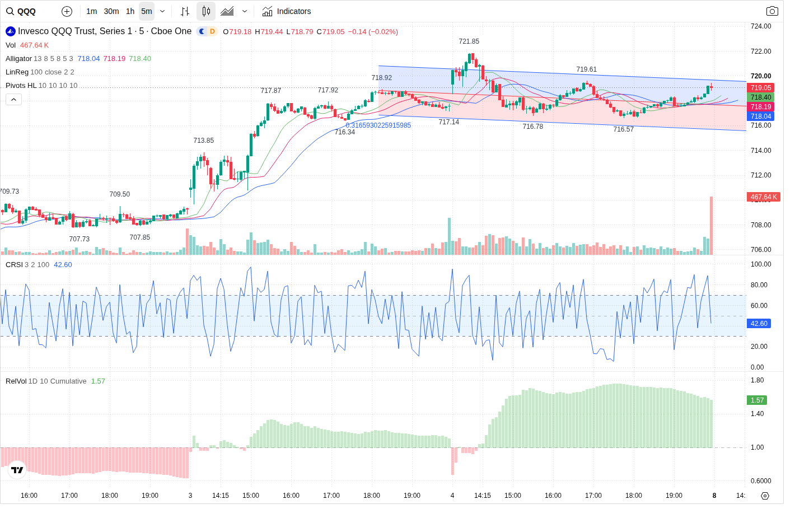This screenshot has height=532, width=795.
Task: Switch to the 1m interval
Action: click(x=92, y=11)
